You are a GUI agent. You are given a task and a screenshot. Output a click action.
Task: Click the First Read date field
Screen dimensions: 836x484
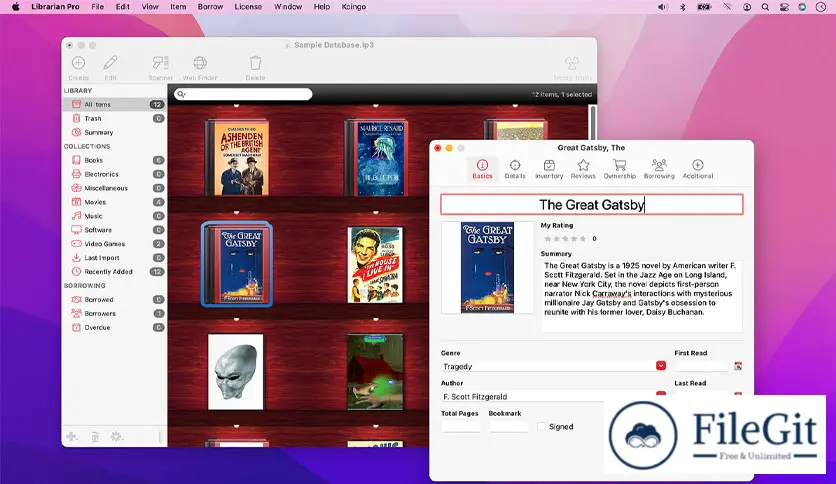tap(701, 366)
